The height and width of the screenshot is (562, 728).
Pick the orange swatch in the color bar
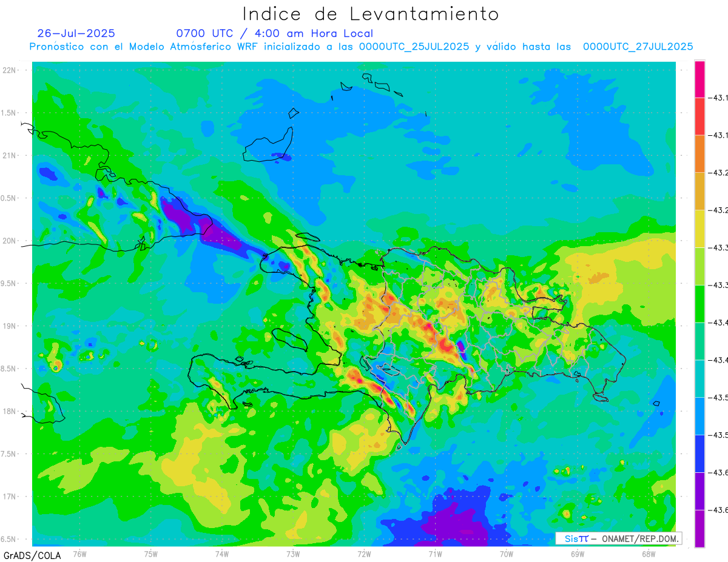pos(699,154)
